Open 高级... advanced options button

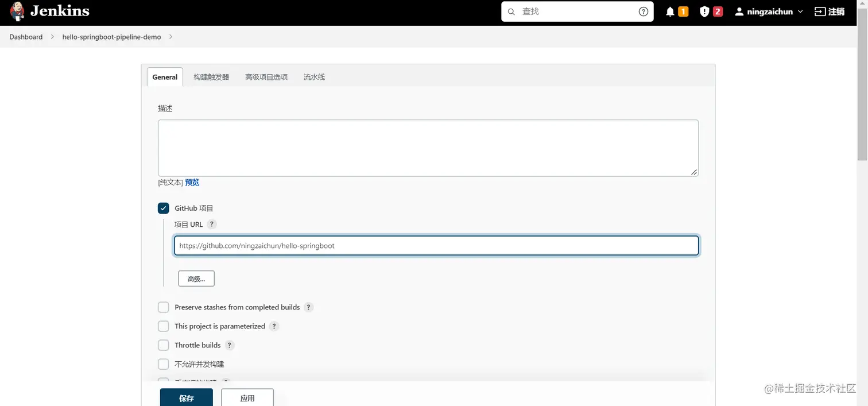[x=196, y=279]
